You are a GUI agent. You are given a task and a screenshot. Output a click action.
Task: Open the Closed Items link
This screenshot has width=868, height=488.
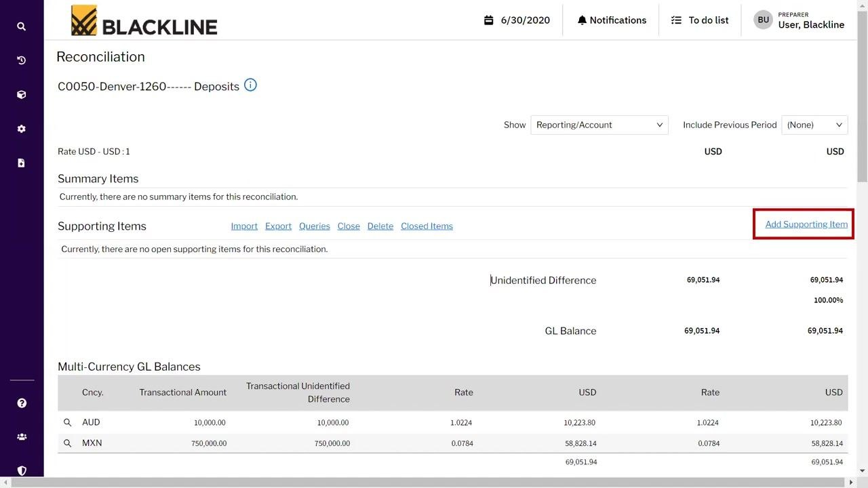pyautogui.click(x=427, y=226)
